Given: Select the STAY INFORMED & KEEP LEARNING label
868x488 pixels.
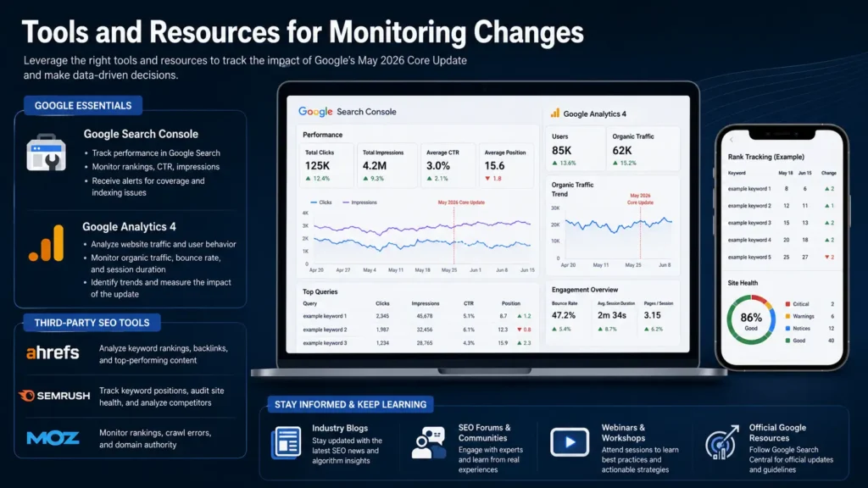Looking at the screenshot, I should point(350,404).
